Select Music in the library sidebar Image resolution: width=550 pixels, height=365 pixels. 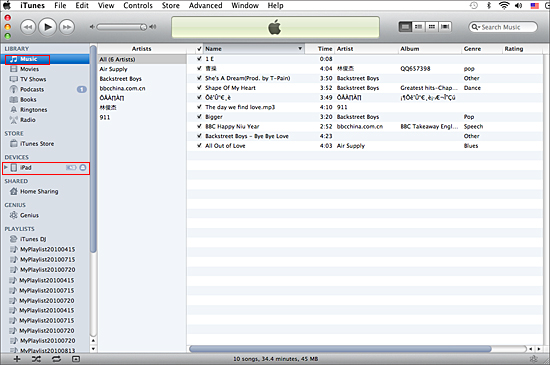click(x=28, y=59)
